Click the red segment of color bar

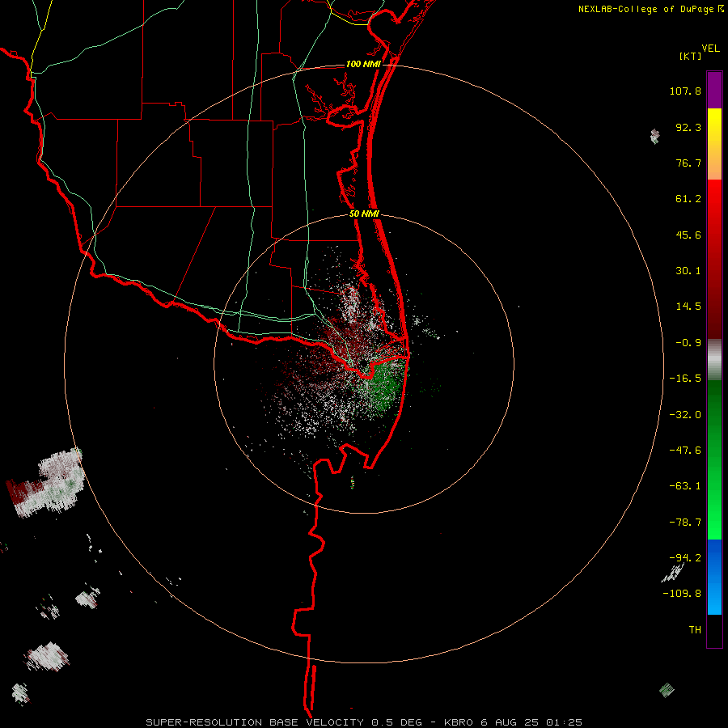tap(714, 259)
